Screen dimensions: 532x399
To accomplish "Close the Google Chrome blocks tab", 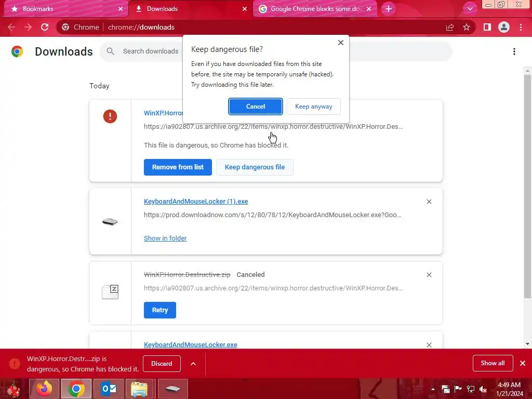I will pyautogui.click(x=369, y=9).
